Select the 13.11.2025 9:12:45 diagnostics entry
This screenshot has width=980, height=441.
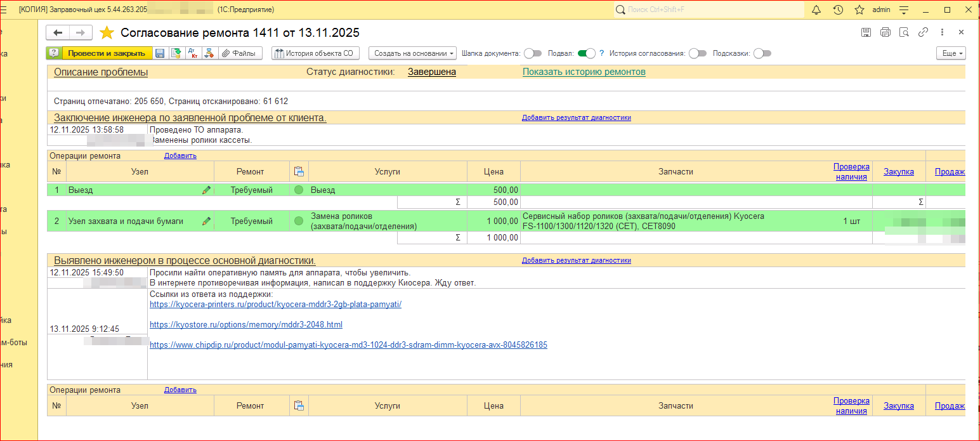point(84,329)
